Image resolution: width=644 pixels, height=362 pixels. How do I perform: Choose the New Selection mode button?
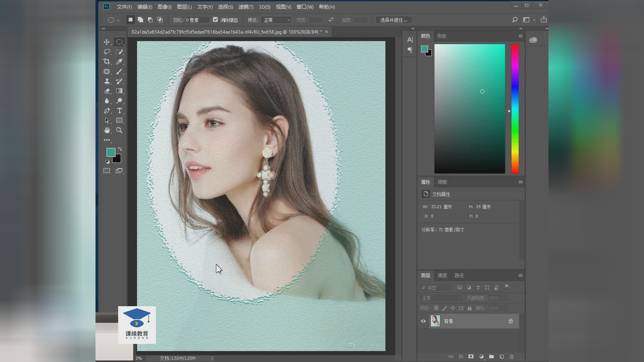coord(131,20)
